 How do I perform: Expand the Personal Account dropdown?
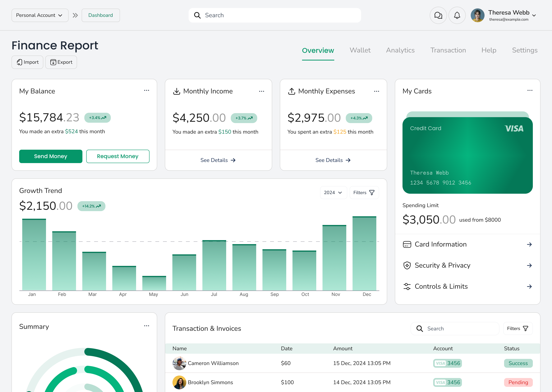pyautogui.click(x=40, y=15)
